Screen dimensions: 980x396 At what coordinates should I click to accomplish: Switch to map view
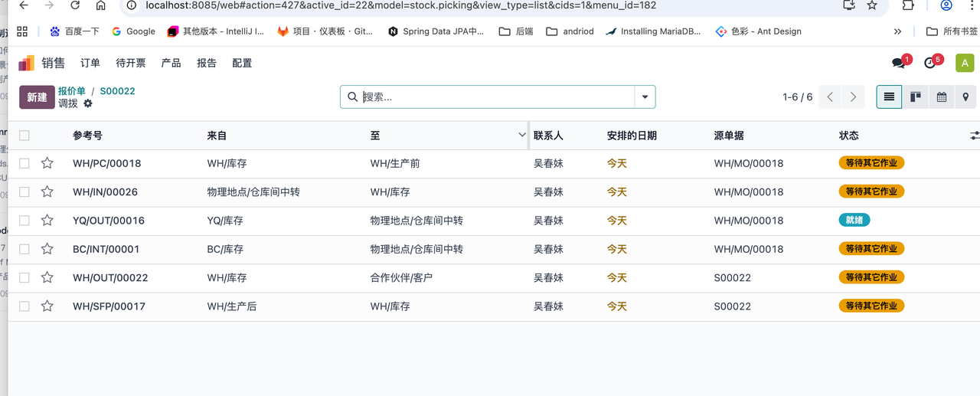[x=966, y=97]
